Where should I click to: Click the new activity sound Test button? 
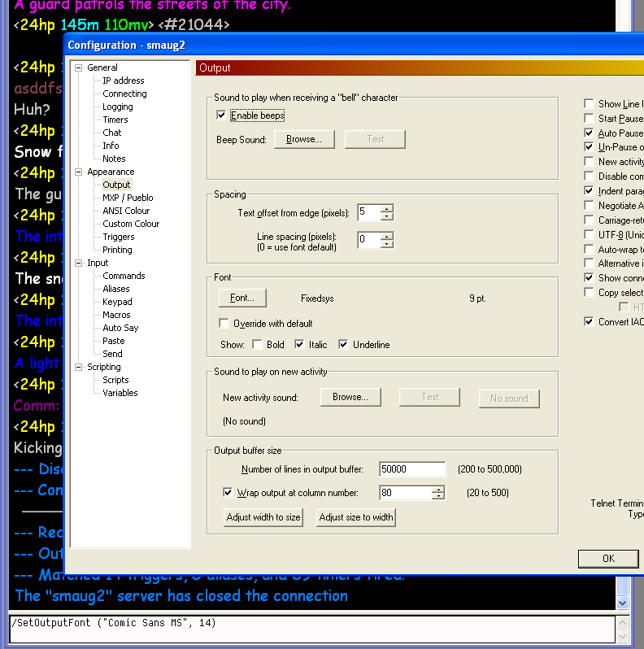(429, 398)
